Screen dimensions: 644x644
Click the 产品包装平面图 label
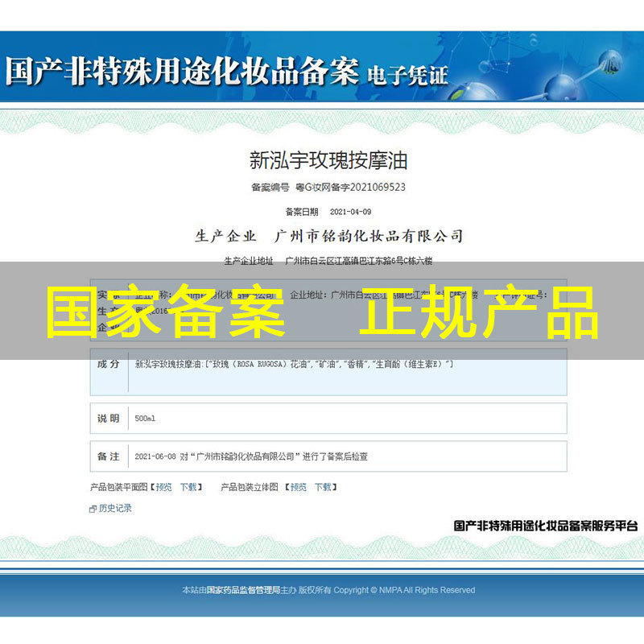tap(118, 487)
